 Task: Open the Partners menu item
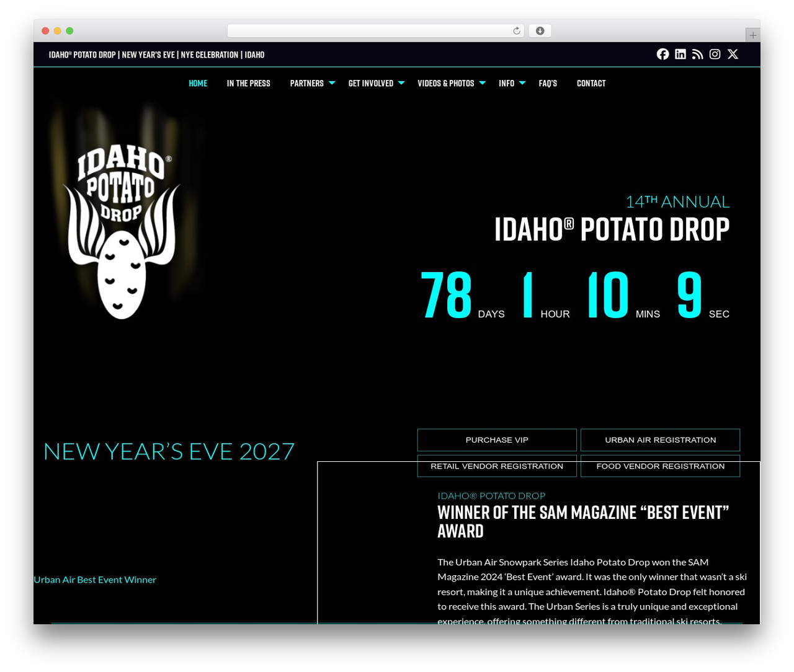(306, 83)
